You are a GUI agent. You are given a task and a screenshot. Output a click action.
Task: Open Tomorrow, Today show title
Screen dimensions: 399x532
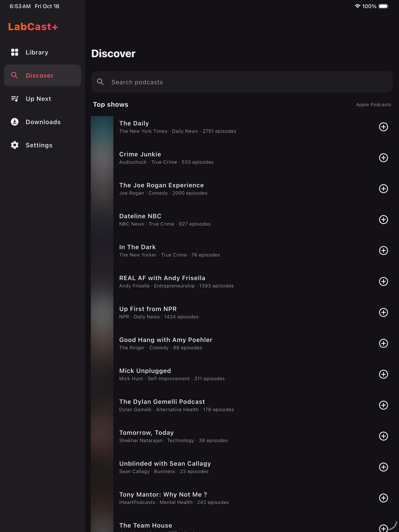pyautogui.click(x=146, y=433)
